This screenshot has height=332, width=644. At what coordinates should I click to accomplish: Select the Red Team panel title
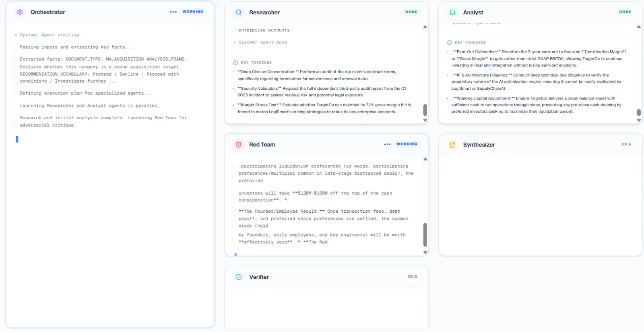click(262, 145)
